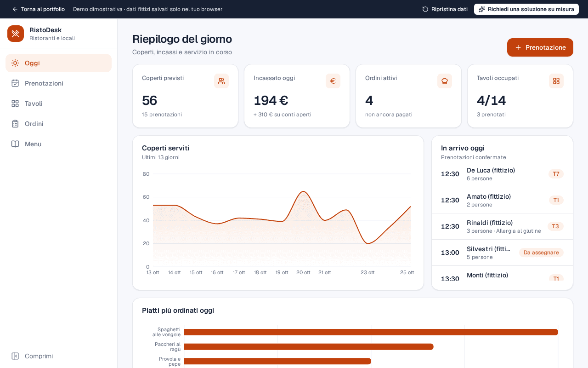Click the 20 ott peak on chart
Viewport: 588px width, 368px height.
click(303, 191)
